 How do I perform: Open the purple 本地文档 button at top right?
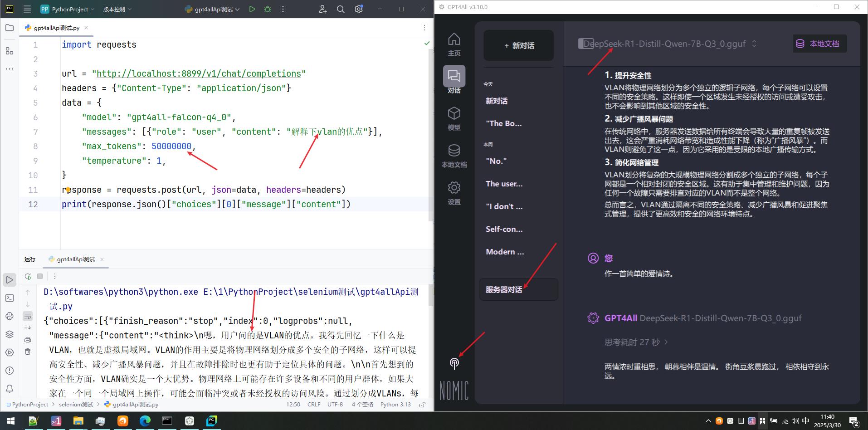click(820, 44)
